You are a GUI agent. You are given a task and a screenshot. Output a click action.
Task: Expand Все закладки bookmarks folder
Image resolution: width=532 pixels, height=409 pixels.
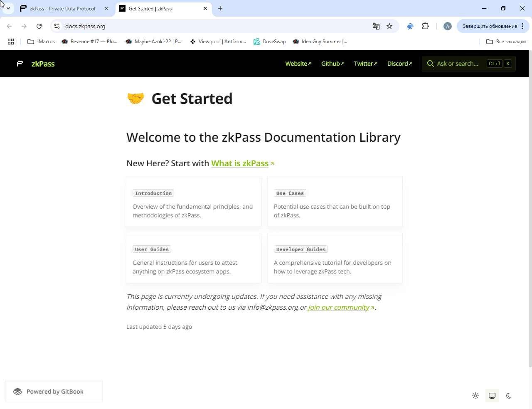click(506, 42)
